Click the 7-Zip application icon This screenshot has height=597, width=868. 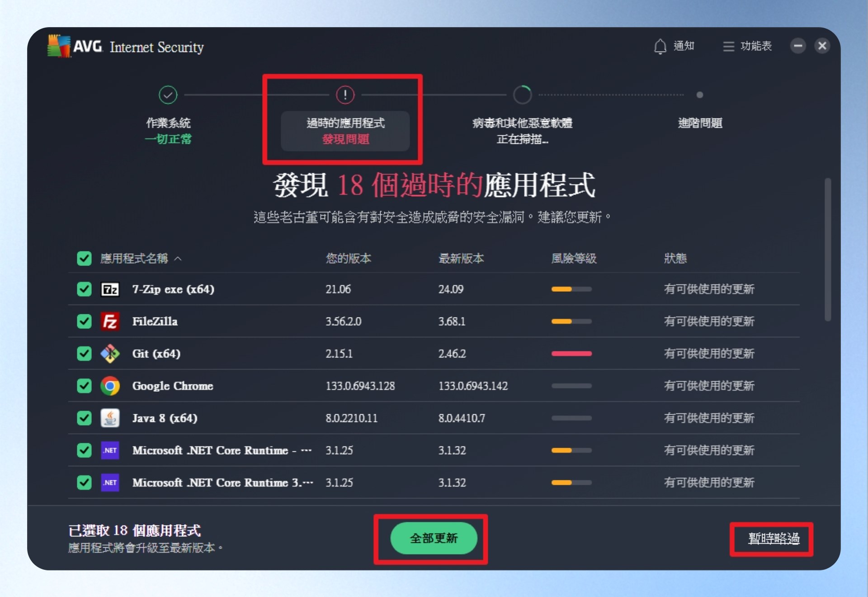[x=110, y=289]
